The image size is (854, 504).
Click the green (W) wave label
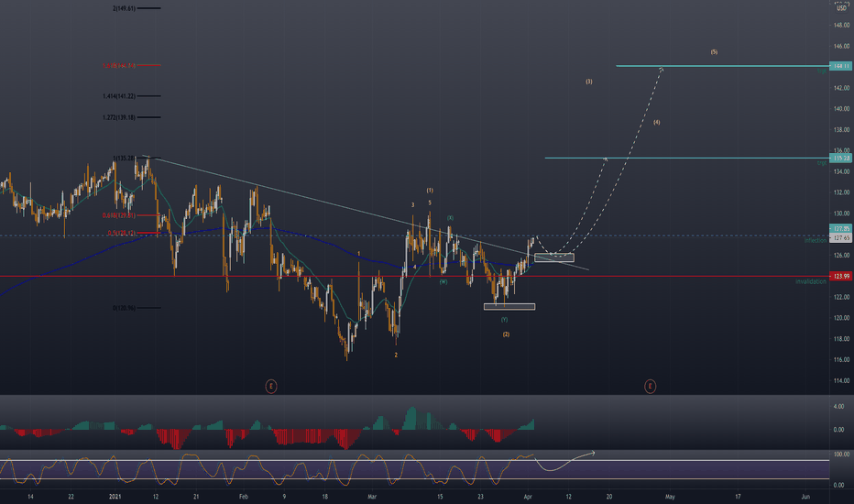(443, 281)
